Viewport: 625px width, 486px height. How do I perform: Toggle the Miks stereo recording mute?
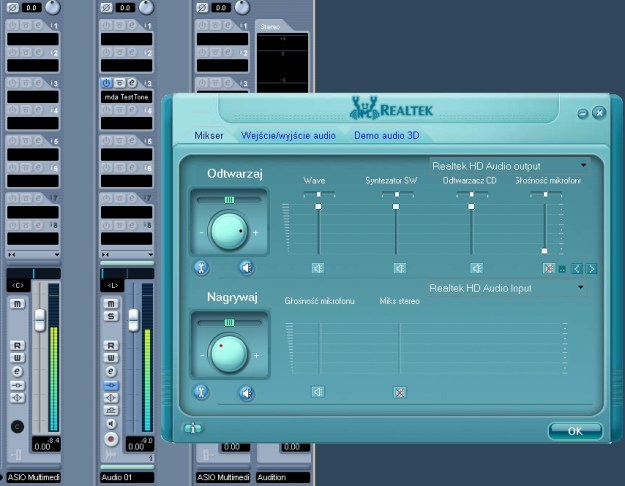pyautogui.click(x=399, y=392)
